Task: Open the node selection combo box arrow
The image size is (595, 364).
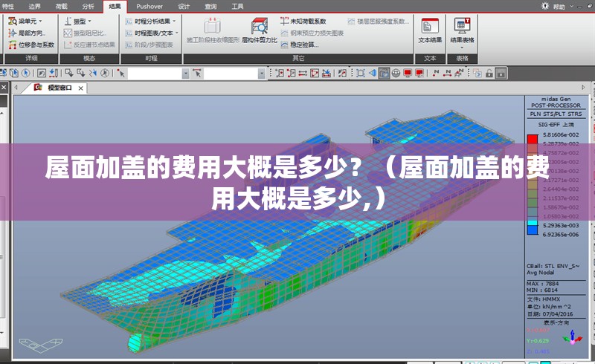Action: pyautogui.click(x=185, y=74)
